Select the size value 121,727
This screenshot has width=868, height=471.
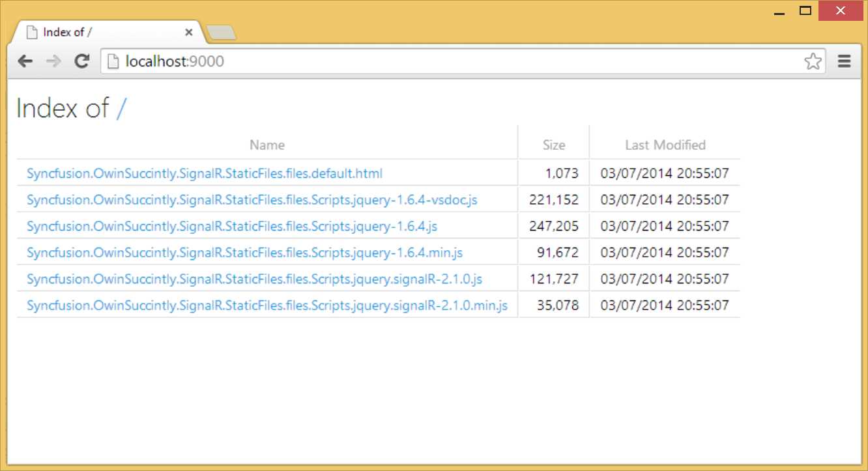click(x=554, y=279)
